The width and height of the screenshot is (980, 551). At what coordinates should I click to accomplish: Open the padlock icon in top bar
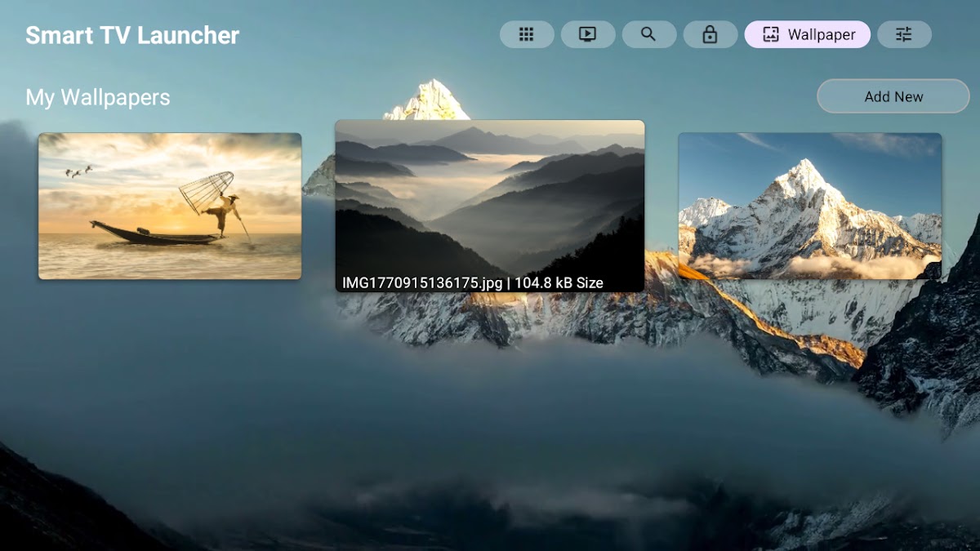click(x=710, y=34)
